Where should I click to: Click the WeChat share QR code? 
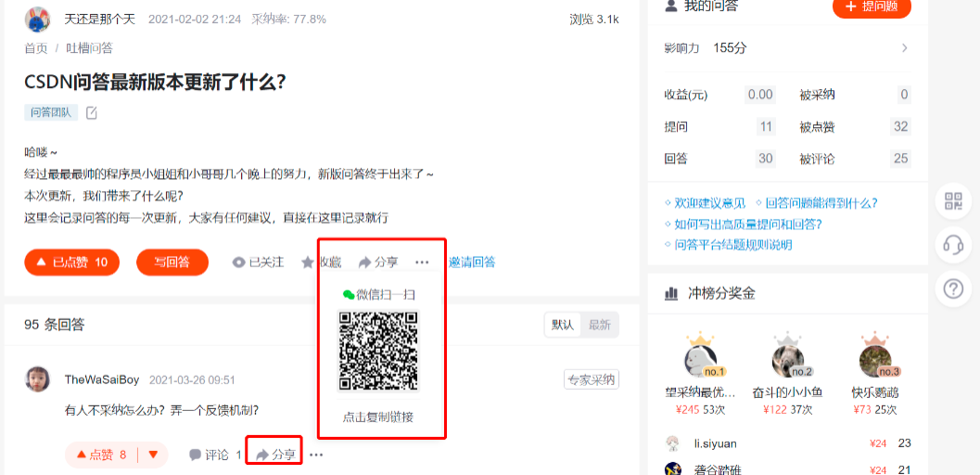coord(378,351)
